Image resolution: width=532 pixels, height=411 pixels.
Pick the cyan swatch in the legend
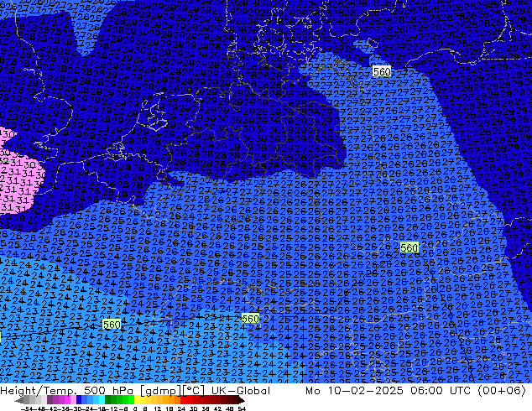tap(102, 399)
